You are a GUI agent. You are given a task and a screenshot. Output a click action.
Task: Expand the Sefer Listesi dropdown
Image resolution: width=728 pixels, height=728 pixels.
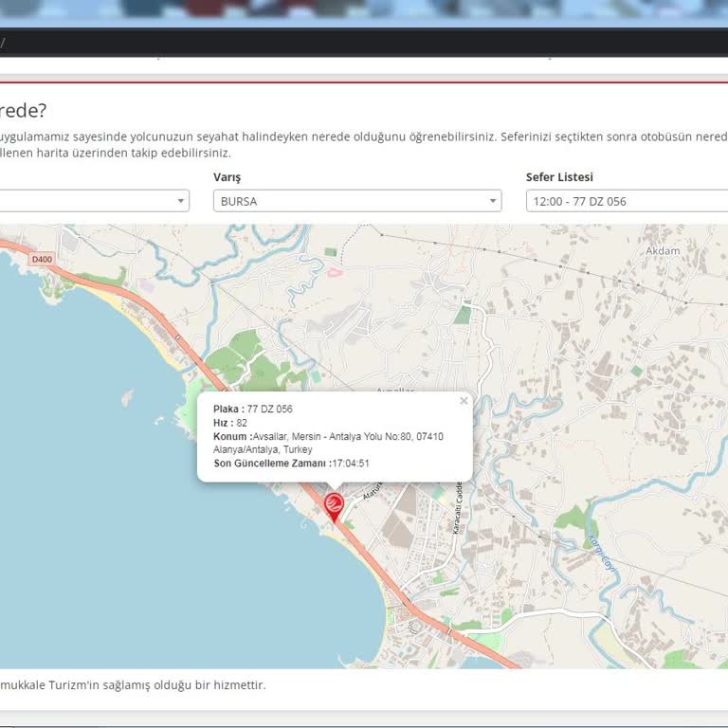626,201
